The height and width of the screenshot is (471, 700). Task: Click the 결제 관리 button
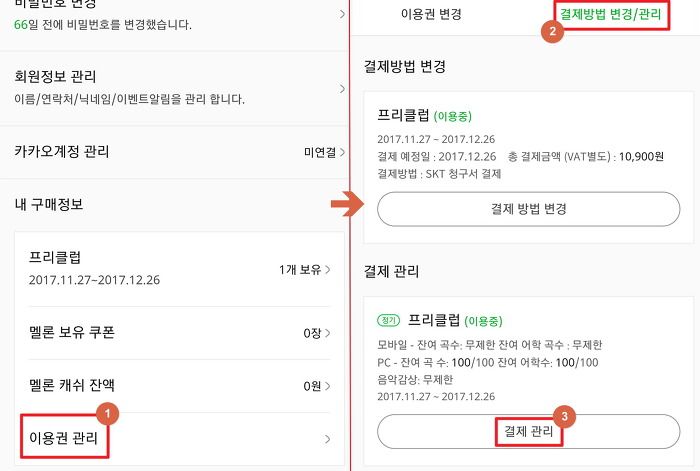pyautogui.click(x=528, y=431)
